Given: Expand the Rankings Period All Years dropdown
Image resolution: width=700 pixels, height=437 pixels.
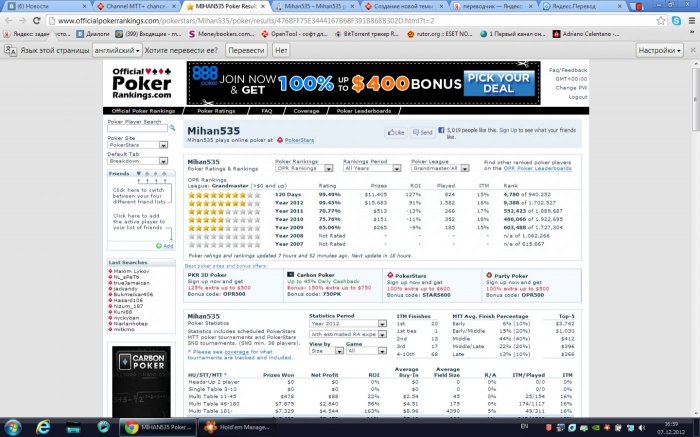Looking at the screenshot, I should click(x=372, y=168).
